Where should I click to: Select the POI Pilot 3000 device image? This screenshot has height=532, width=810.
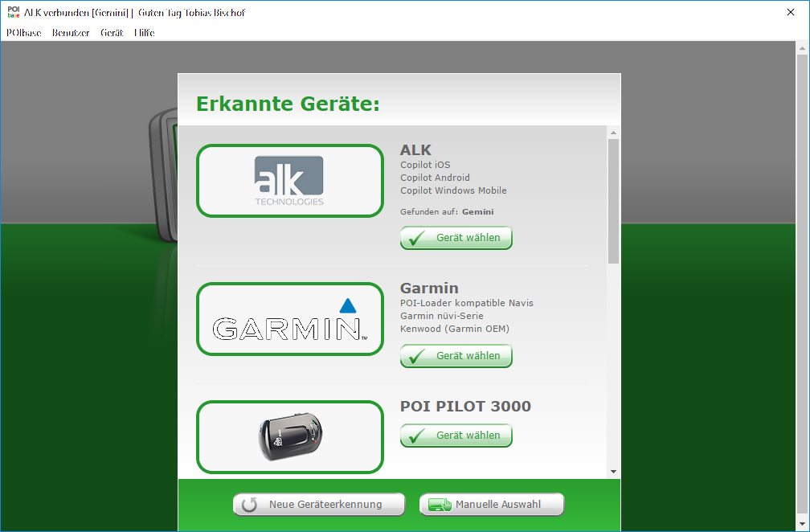pyautogui.click(x=289, y=436)
